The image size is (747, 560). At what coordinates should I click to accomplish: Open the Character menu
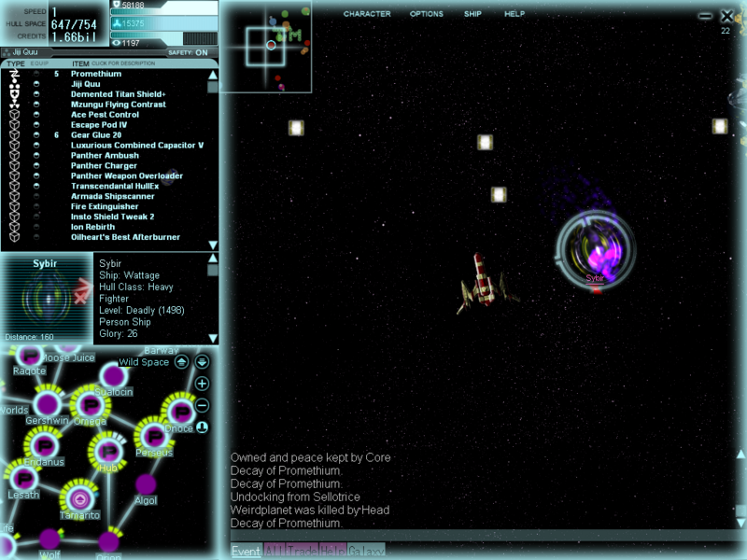click(x=367, y=14)
